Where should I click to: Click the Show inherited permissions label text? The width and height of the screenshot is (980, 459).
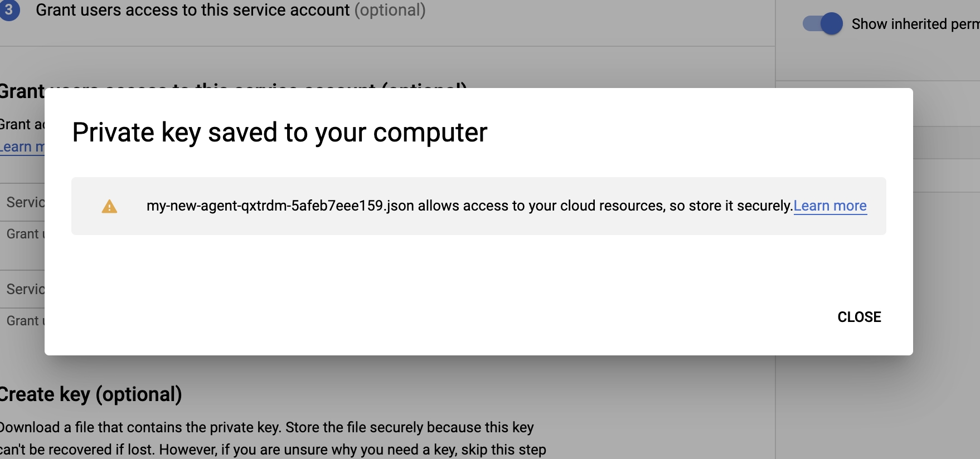tap(914, 24)
